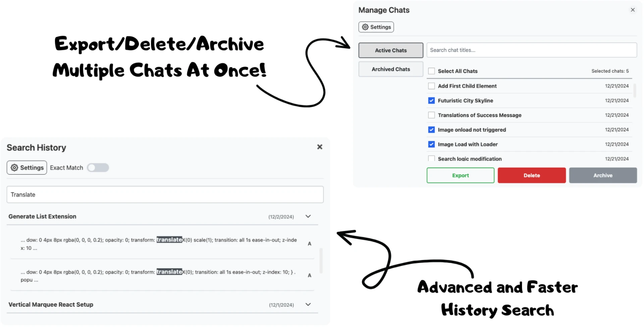Check the Add First Child Element chat
The width and height of the screenshot is (644, 327).
(x=431, y=86)
